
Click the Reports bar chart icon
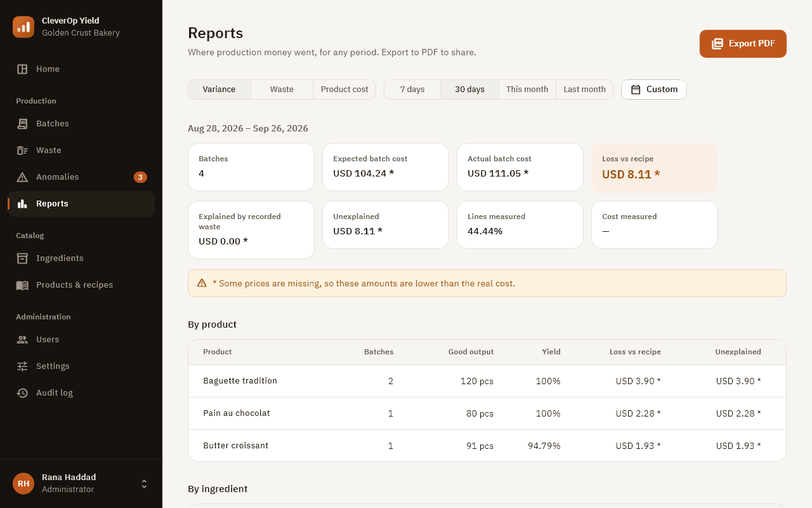click(x=22, y=204)
